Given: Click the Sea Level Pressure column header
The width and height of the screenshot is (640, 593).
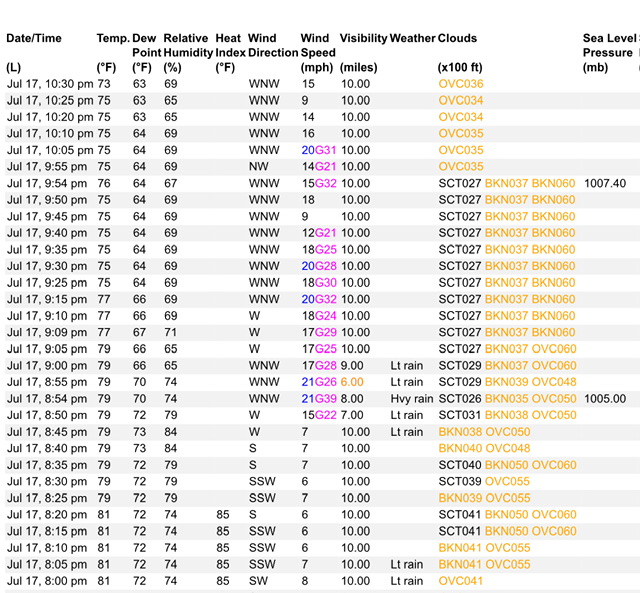Looking at the screenshot, I should click(x=609, y=45).
